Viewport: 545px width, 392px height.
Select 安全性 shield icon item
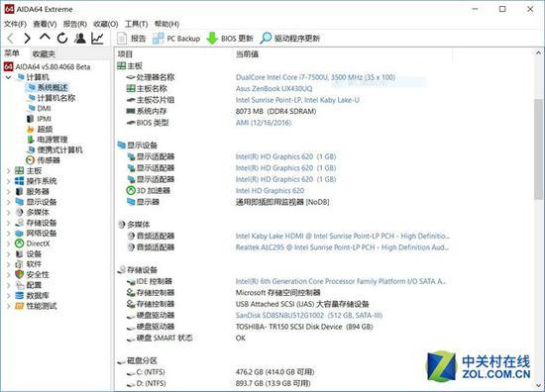click(32, 275)
